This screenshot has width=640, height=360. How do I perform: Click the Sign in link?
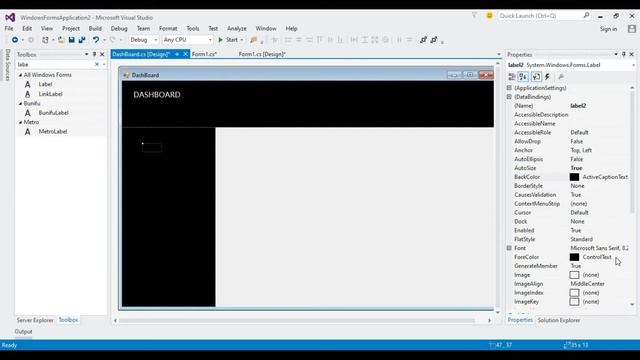click(x=608, y=29)
